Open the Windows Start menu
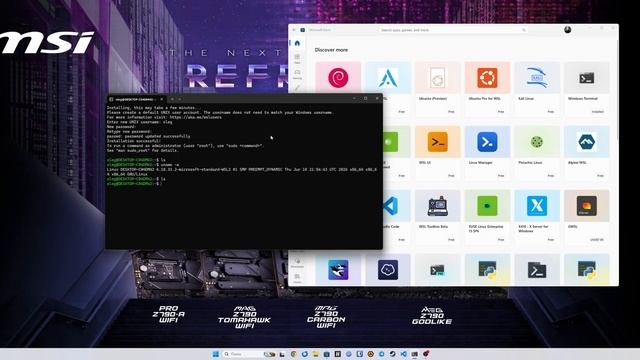The width and height of the screenshot is (640, 360). [216, 354]
